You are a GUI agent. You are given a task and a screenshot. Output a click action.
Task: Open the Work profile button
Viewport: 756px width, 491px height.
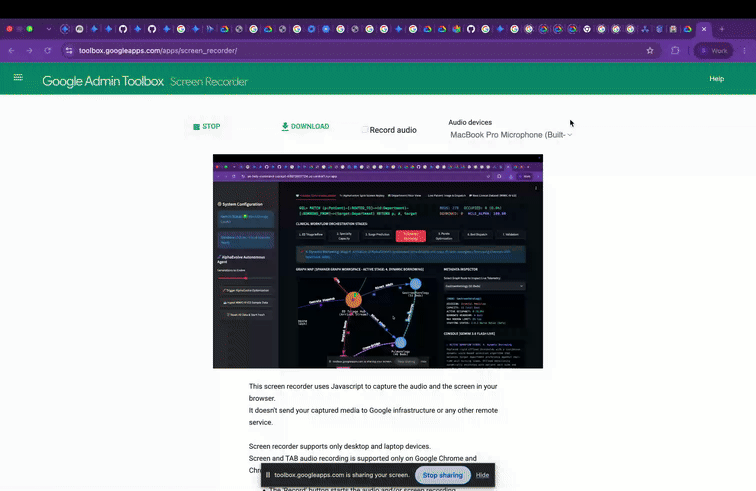point(714,50)
